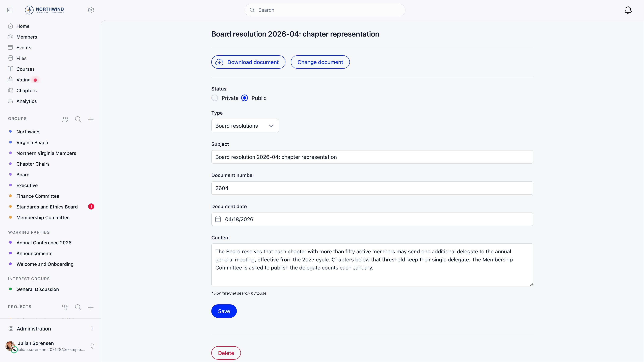Open Files section
The image size is (644, 362).
pos(21,58)
